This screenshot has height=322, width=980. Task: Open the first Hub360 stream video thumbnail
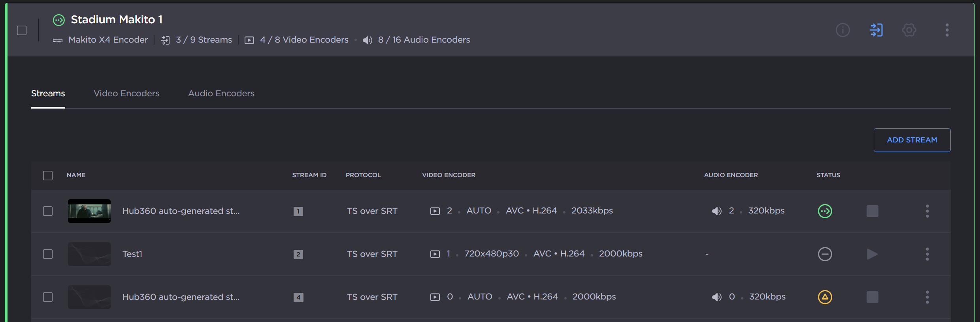tap(89, 211)
